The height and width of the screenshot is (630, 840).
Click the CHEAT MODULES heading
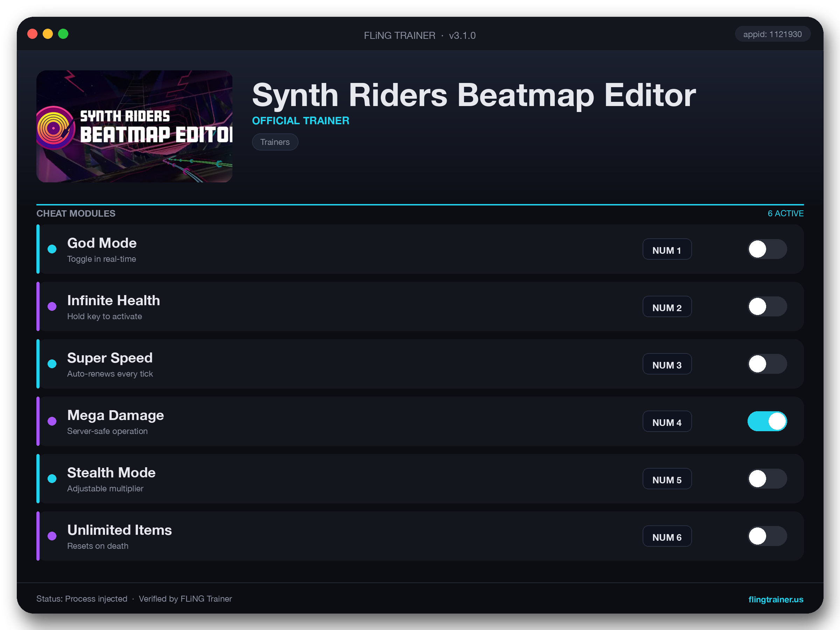click(x=76, y=213)
